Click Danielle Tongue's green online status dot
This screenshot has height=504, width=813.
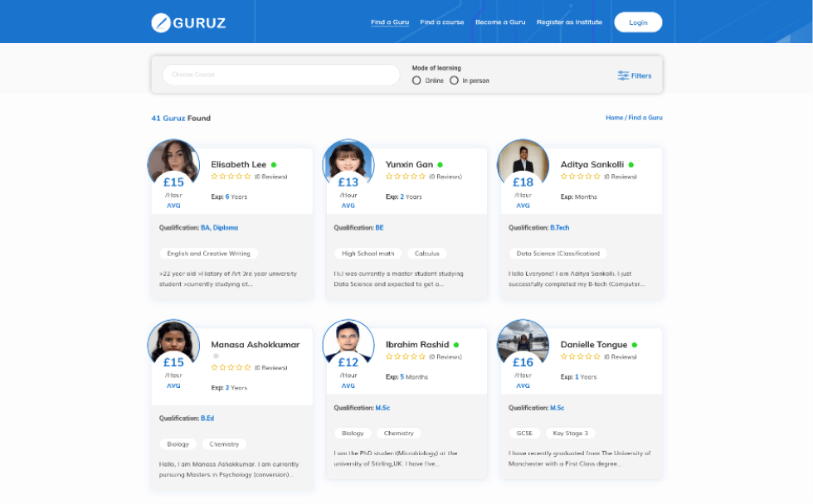tap(635, 345)
